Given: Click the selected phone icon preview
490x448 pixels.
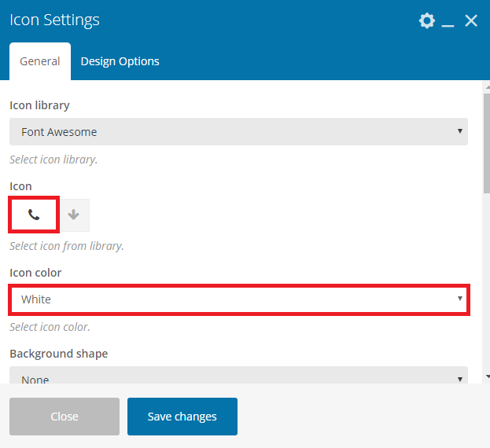Looking at the screenshot, I should [34, 215].
